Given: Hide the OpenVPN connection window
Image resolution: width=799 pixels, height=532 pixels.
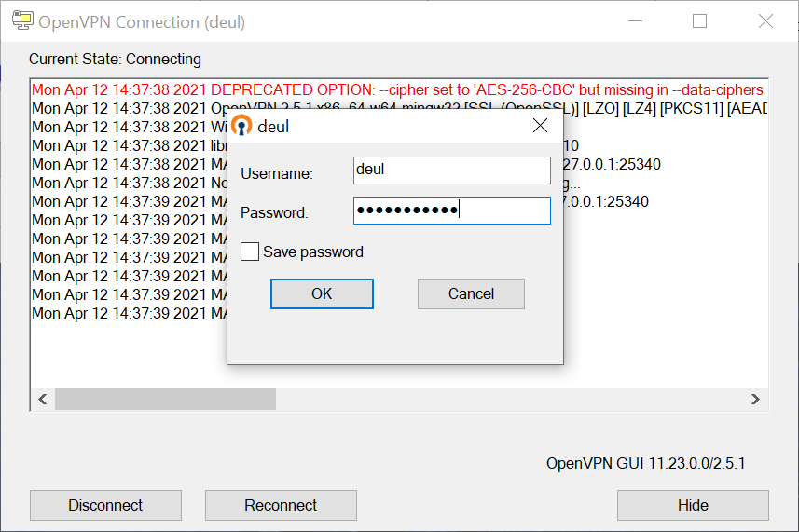Looking at the screenshot, I should [693, 506].
